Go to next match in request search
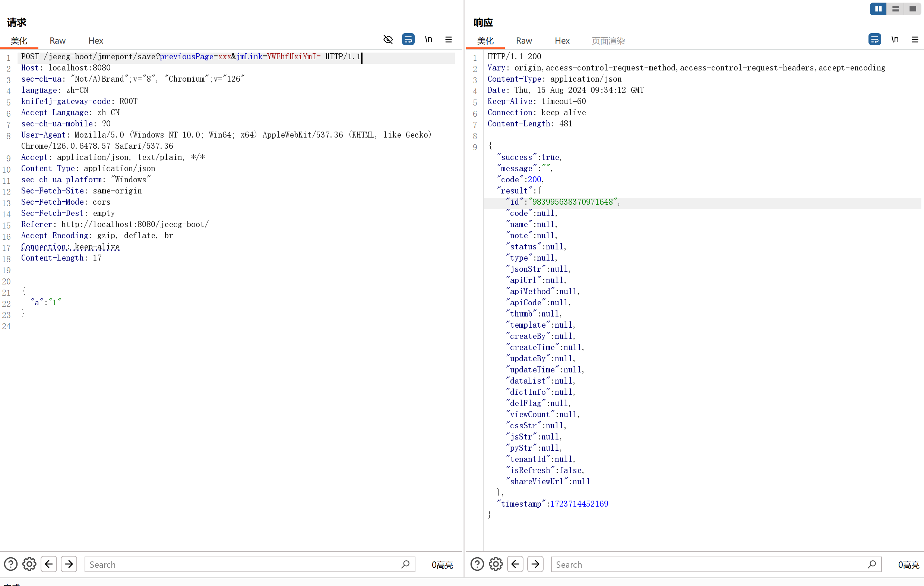Screen dimensions: 924x586 (x=69, y=564)
